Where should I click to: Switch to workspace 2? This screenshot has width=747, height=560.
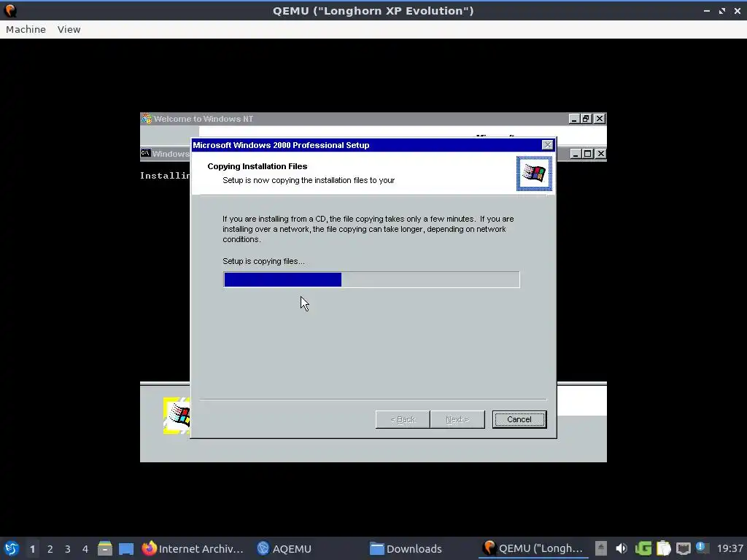pos(50,549)
